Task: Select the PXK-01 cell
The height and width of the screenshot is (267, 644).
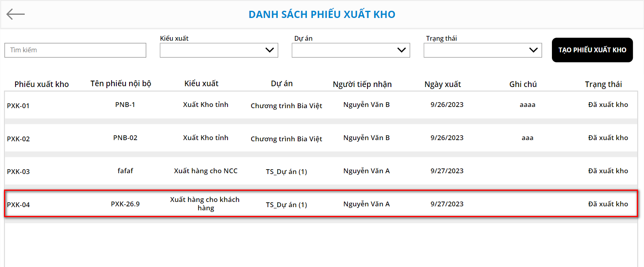Action: pos(18,106)
